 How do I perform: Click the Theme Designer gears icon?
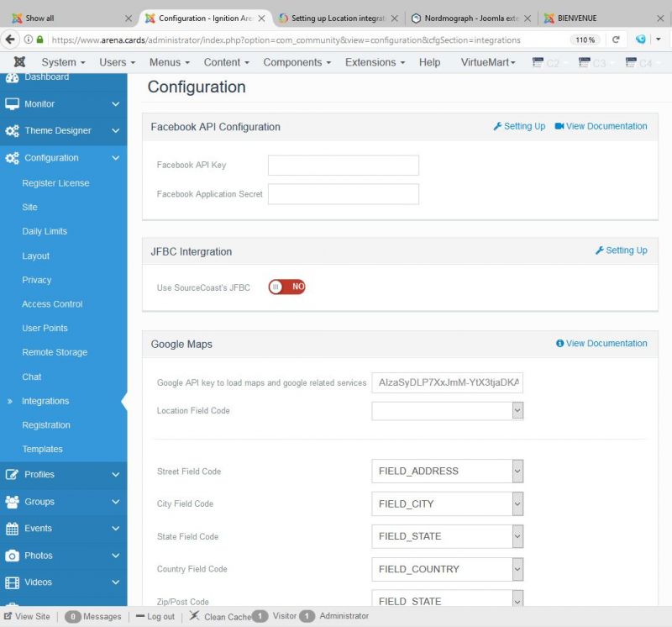(x=12, y=131)
